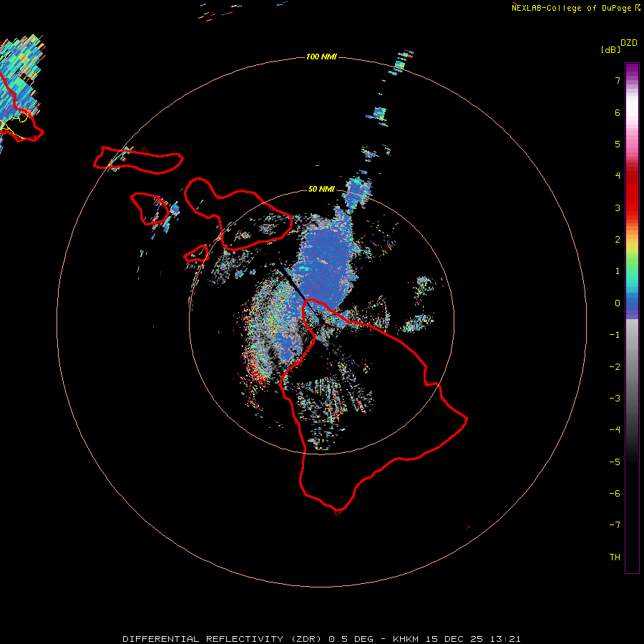644x644 pixels.
Task: Click the 3 value on the color scale
Action: (x=618, y=208)
